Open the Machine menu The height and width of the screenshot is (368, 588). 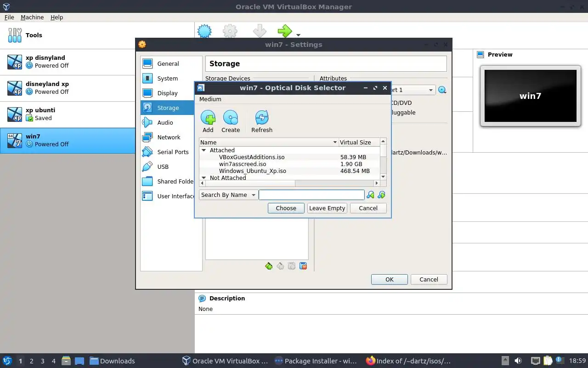[32, 17]
